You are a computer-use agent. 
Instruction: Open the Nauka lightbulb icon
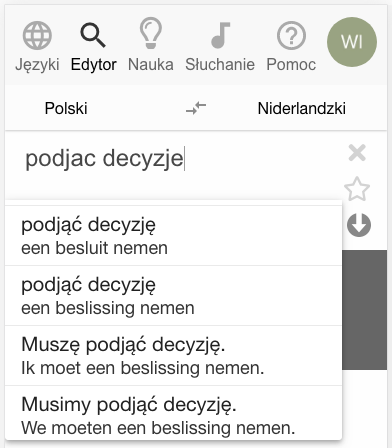pos(151,33)
